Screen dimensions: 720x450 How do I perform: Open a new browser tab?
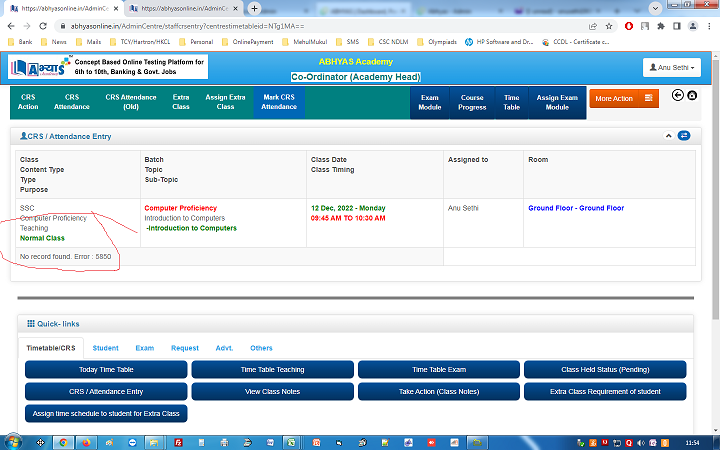[254, 8]
